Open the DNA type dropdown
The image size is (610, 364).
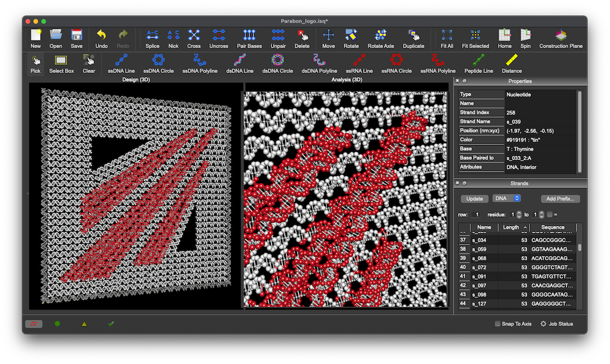tap(506, 198)
